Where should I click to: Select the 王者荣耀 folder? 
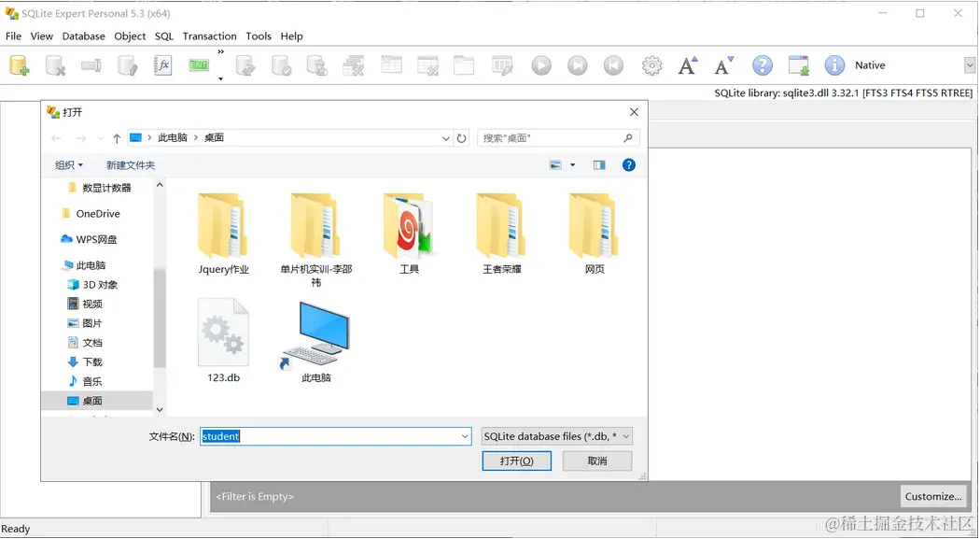coord(502,234)
